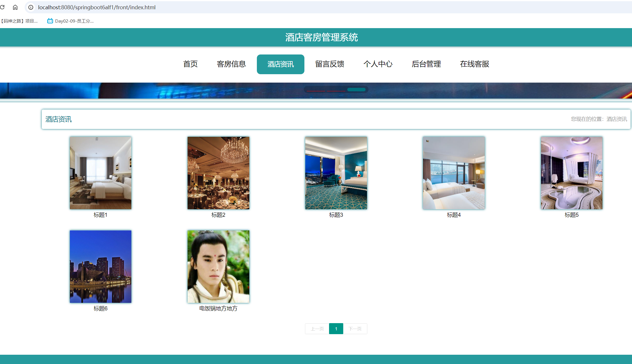This screenshot has height=364, width=632.
Task: Open the 标题1 news thumbnail
Action: pos(100,173)
